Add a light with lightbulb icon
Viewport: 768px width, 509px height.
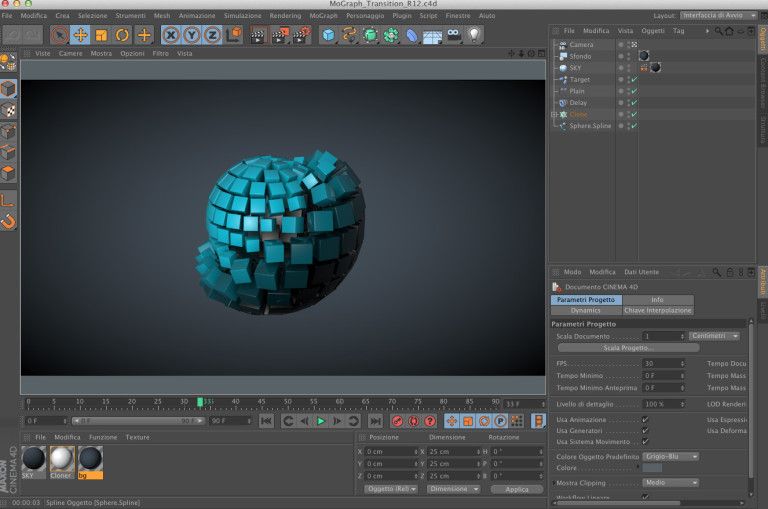(474, 35)
